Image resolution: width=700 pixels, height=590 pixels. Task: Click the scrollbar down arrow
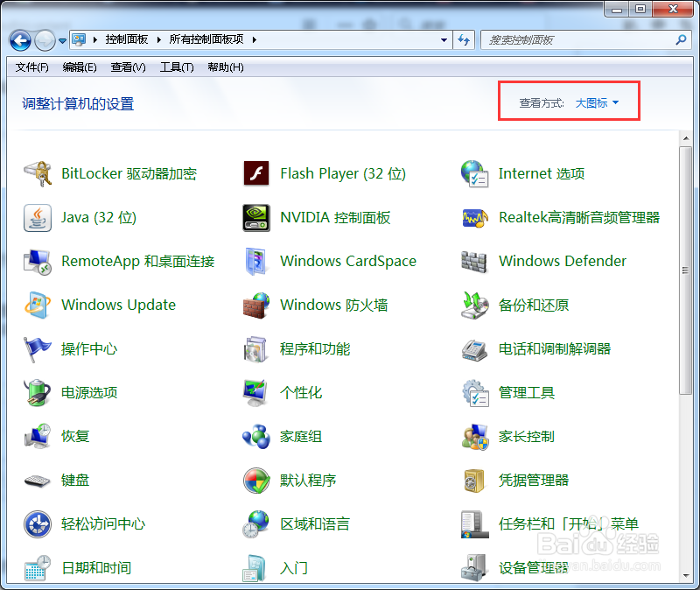coord(686,576)
